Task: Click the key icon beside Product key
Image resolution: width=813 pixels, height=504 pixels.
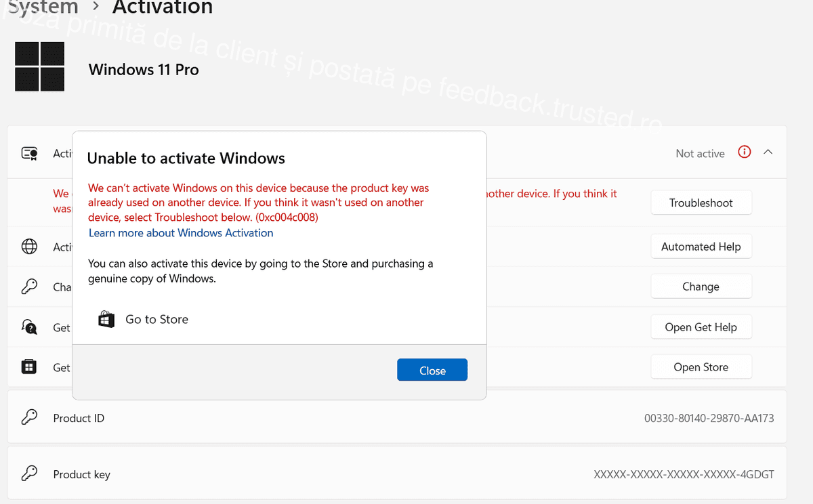Action: pyautogui.click(x=29, y=474)
